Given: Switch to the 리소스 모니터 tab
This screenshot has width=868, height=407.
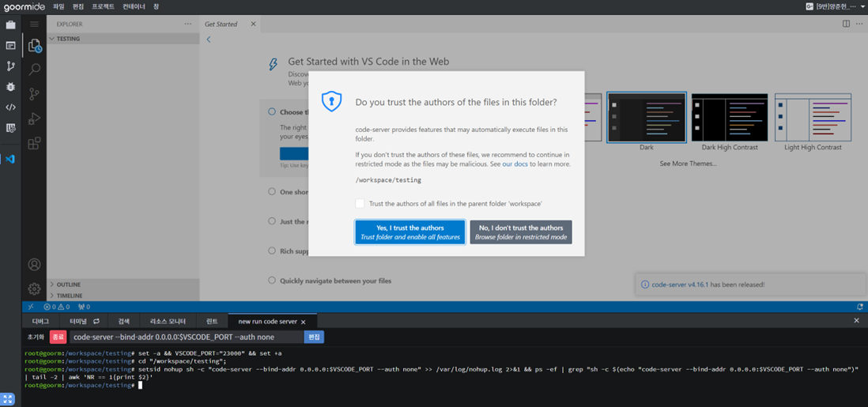Looking at the screenshot, I should (168, 321).
